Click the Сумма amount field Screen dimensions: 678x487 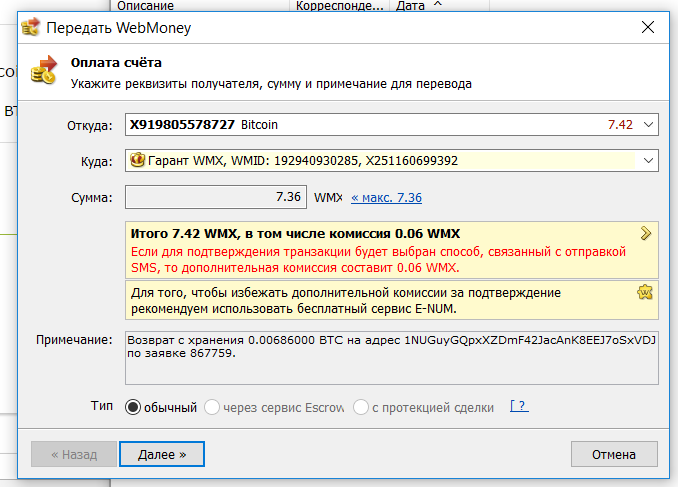[x=217, y=197]
